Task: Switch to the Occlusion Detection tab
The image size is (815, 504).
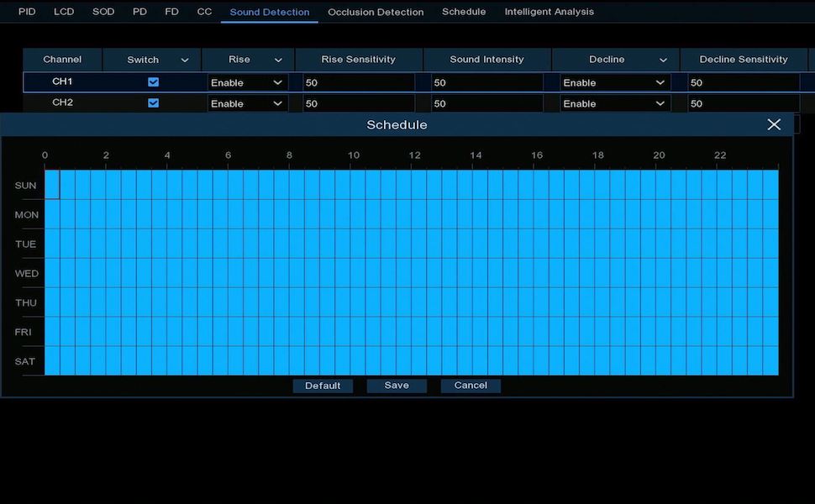Action: point(376,12)
